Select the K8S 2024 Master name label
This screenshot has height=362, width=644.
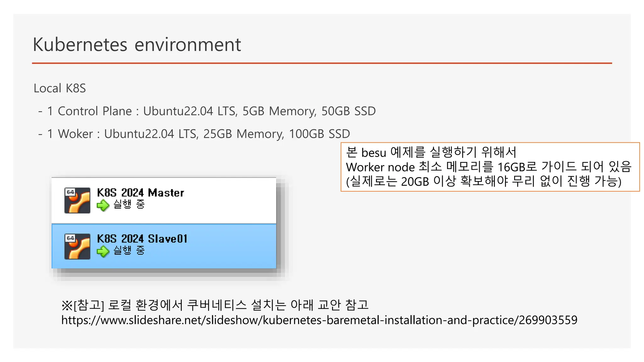pos(140,193)
